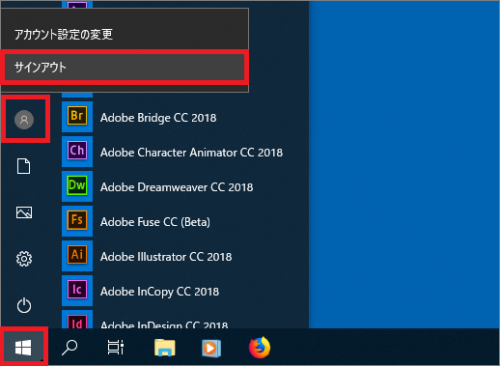Click the Character Animator Ch icon
500x366 pixels.
[x=77, y=151]
